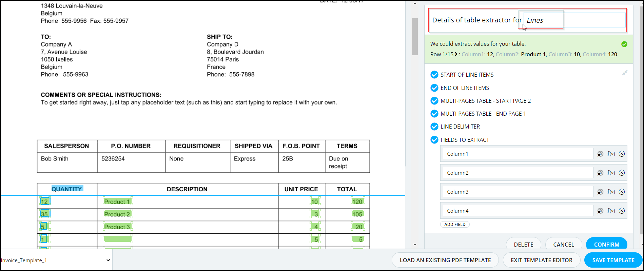Screen dimensions: 644x271
Task: Click the highlighted QUANTITY header
Action: pyautogui.click(x=67, y=189)
